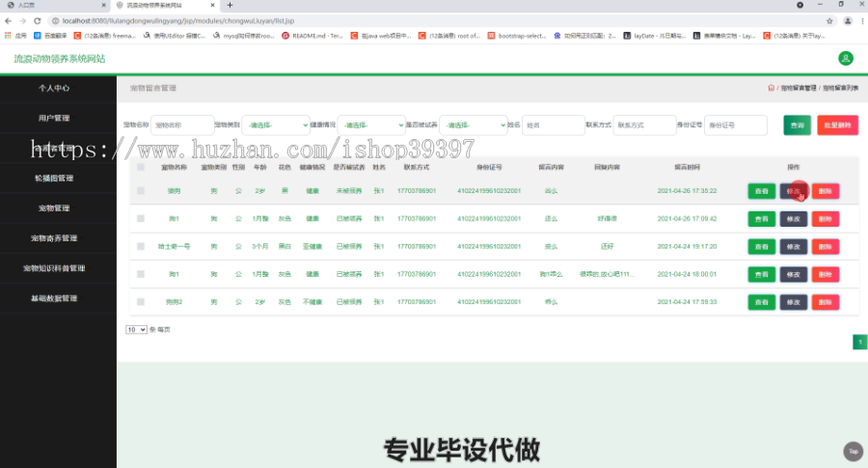Screen dimensions: 868x468
Task: Open the 应用 apps bookmark icon
Action: [15, 36]
